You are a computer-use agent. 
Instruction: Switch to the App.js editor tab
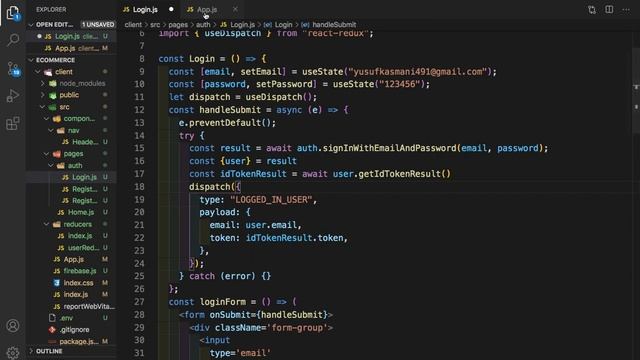207,9
